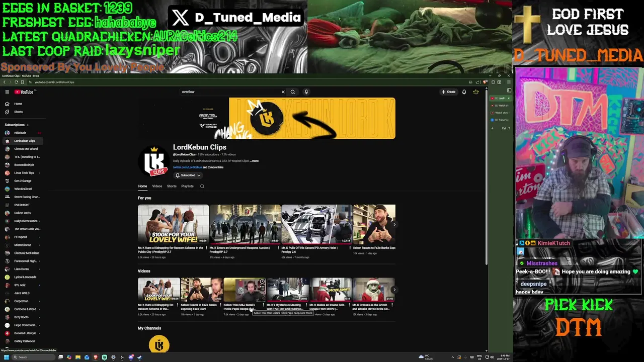
Task: Expand channel description with '...more'
Action: [x=254, y=161]
